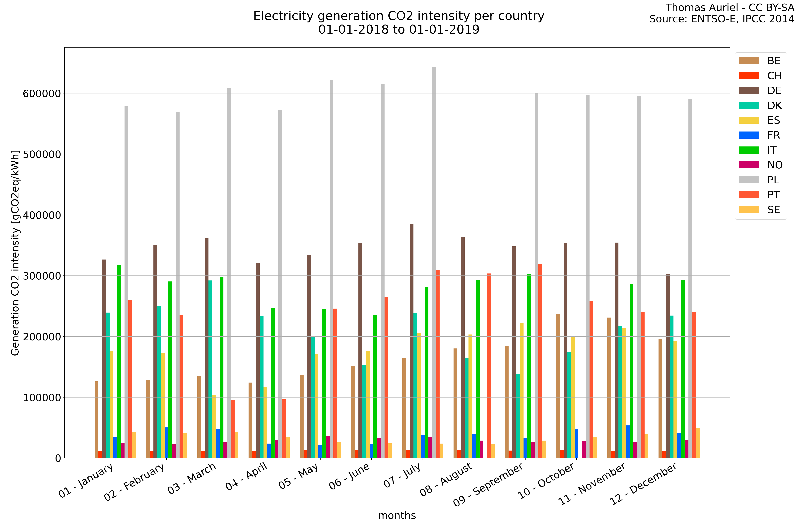Click the DK teal legend swatch
The height and width of the screenshot is (532, 798).
coord(749,106)
